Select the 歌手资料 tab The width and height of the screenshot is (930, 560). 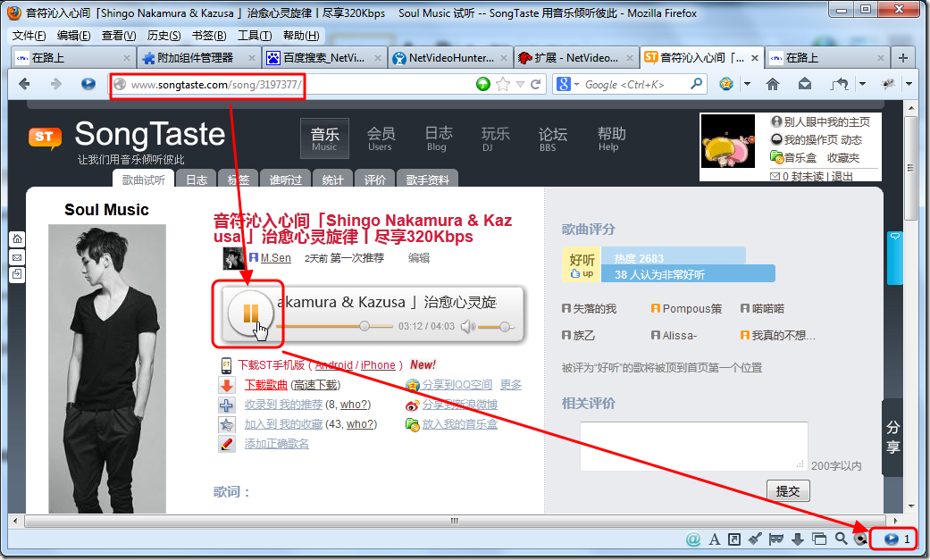click(x=428, y=180)
